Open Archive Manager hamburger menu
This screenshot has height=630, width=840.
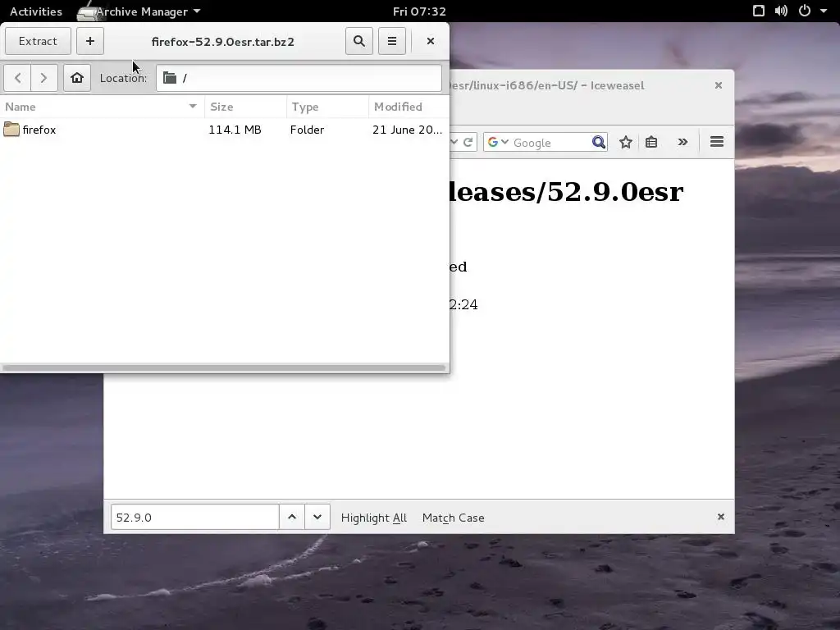coord(391,41)
